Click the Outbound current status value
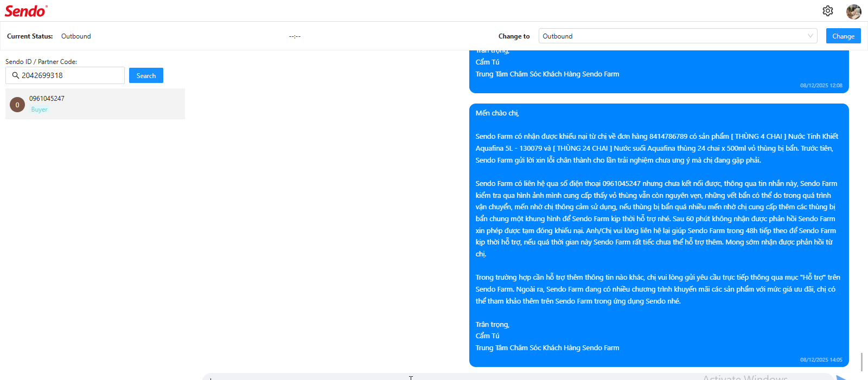This screenshot has width=868, height=380. [x=76, y=36]
